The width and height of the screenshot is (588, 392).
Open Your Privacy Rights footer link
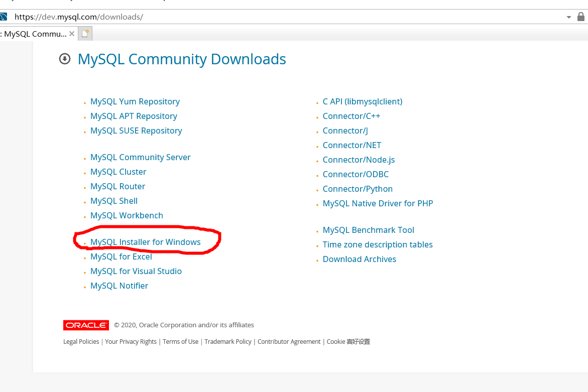point(131,342)
